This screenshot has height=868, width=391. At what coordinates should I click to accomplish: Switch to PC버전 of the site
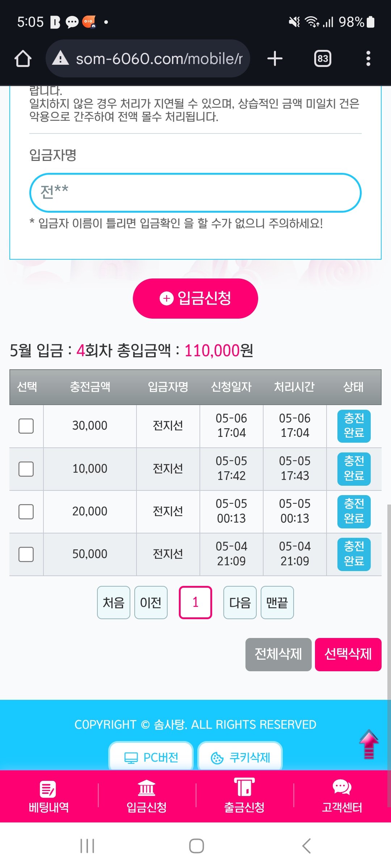click(151, 757)
